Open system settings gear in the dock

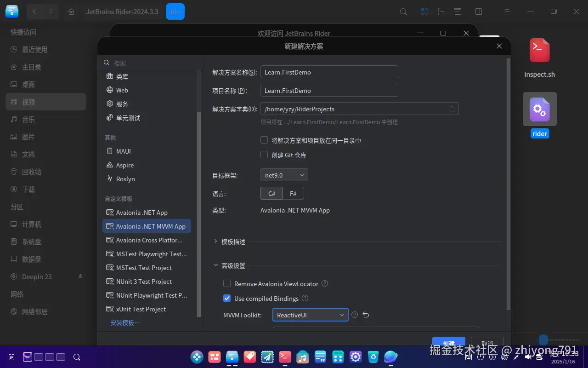coord(356,356)
